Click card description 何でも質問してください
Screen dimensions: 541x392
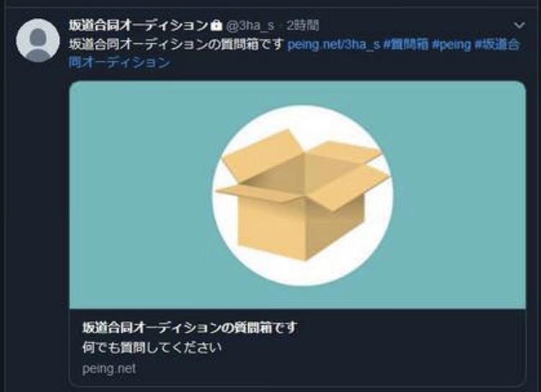click(x=151, y=347)
